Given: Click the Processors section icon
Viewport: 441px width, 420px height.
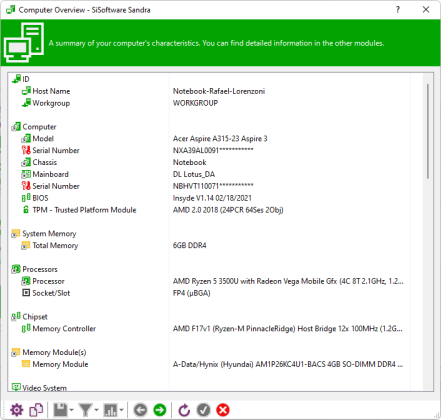Looking at the screenshot, I should (x=16, y=269).
